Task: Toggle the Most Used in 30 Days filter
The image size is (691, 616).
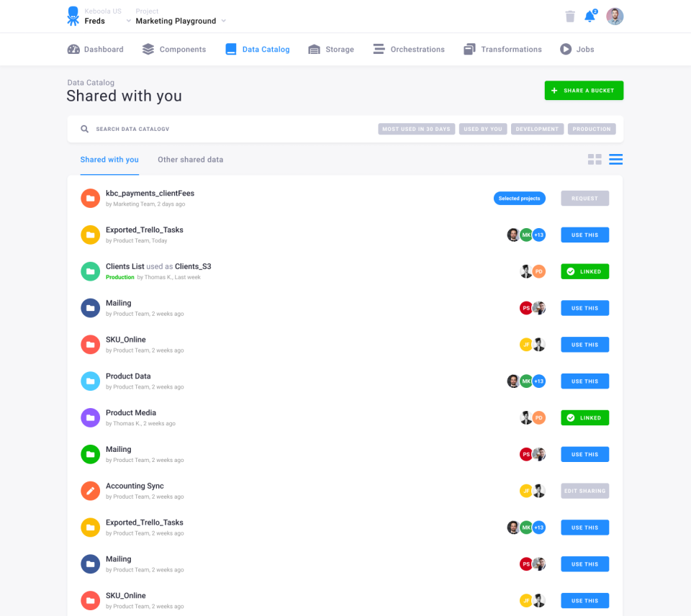Action: pos(417,129)
